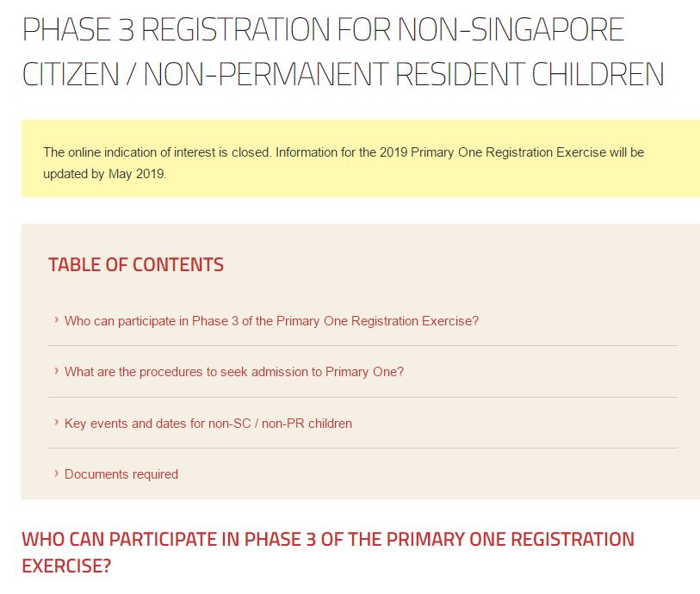Click the "Citizen / Non-Permanent Resident Children" title line

(343, 75)
